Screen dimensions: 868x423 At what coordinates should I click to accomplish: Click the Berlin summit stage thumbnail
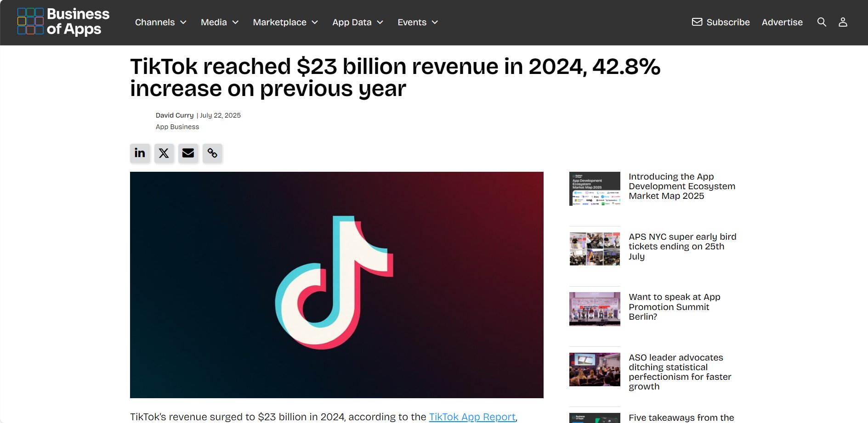coord(595,309)
